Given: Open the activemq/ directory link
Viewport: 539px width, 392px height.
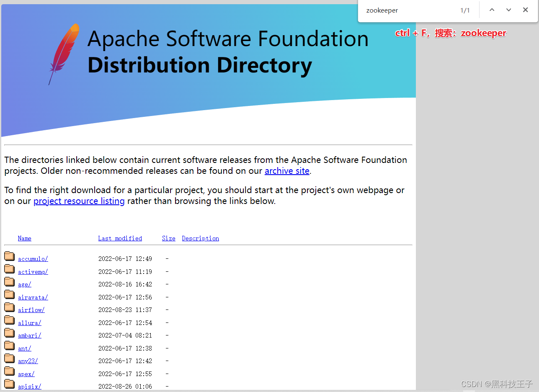Looking at the screenshot, I should (33, 272).
